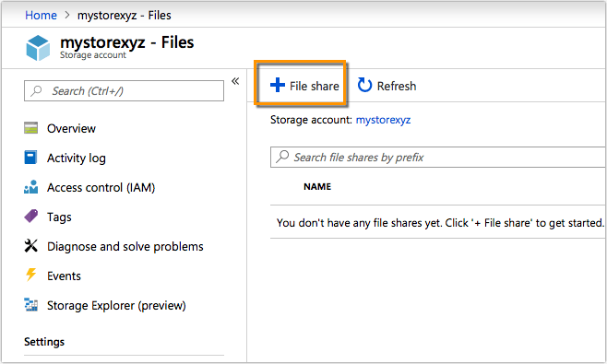Click the NAME column header
This screenshot has width=607, height=364.
point(317,187)
